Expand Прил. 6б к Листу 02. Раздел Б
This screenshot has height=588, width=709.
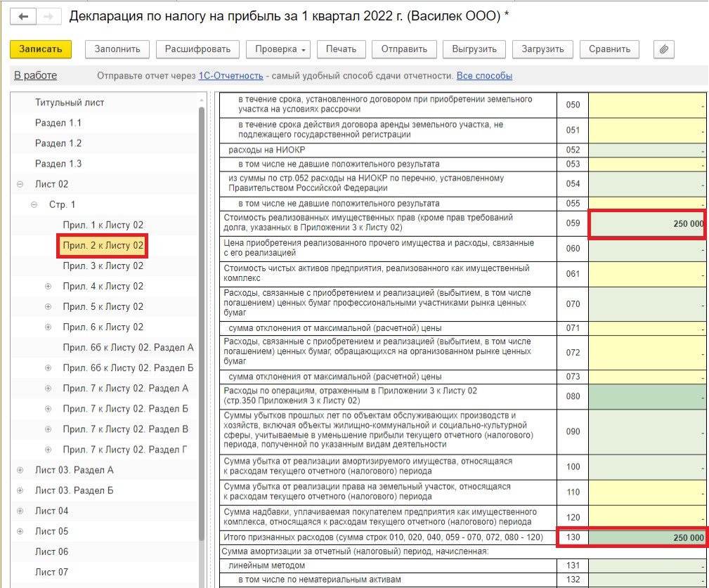tap(48, 368)
